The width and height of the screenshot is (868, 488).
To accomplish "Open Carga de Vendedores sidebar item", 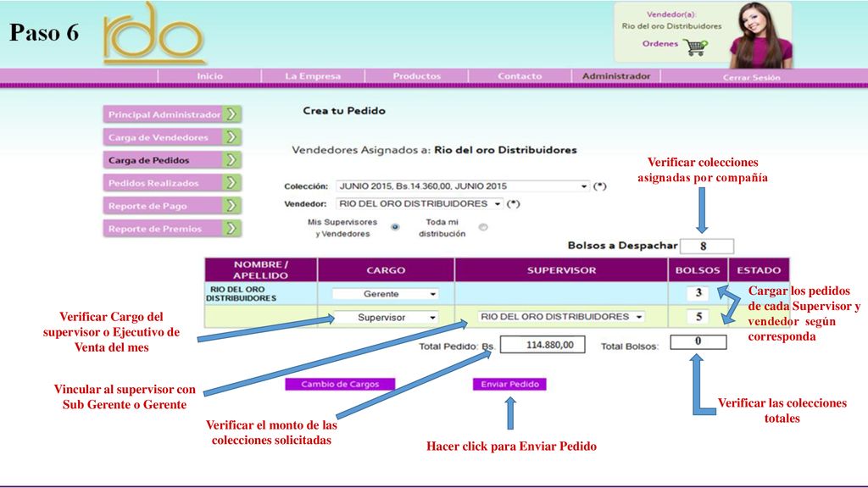I will point(171,136).
